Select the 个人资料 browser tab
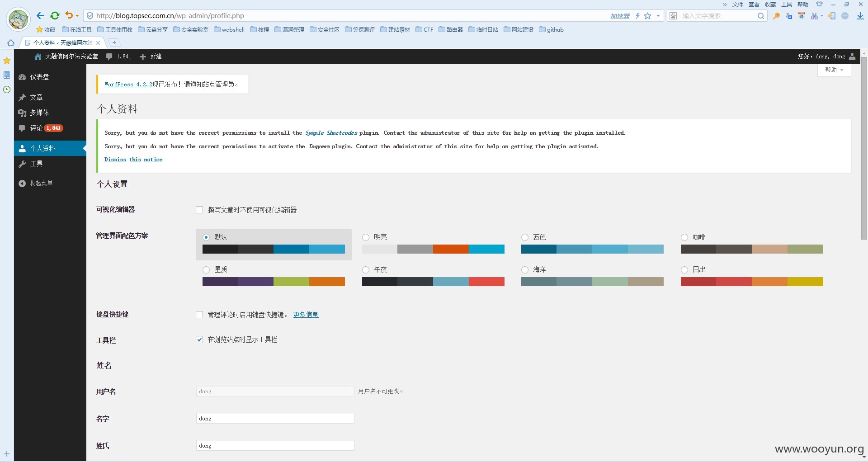 (62, 42)
